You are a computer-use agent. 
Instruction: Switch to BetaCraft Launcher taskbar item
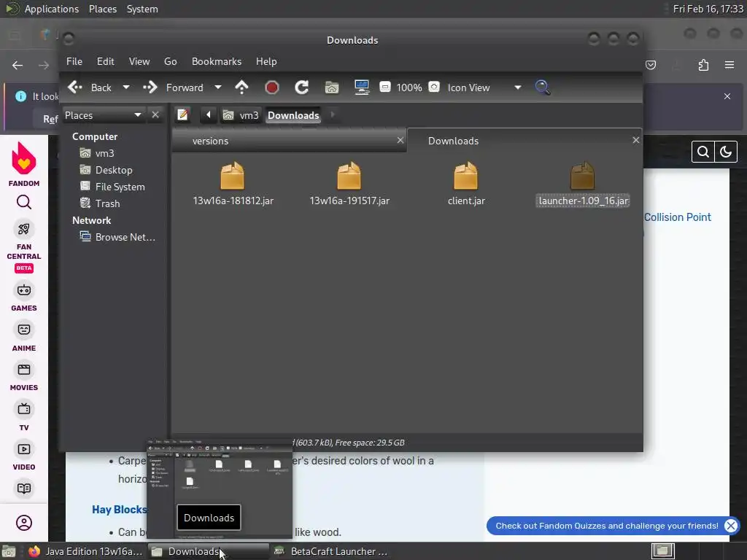(x=331, y=551)
